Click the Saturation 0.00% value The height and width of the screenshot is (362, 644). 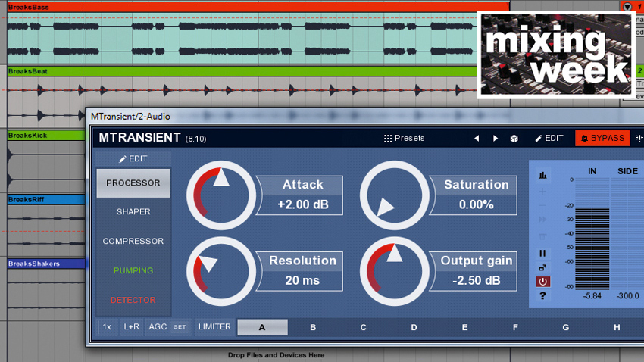[x=477, y=204]
